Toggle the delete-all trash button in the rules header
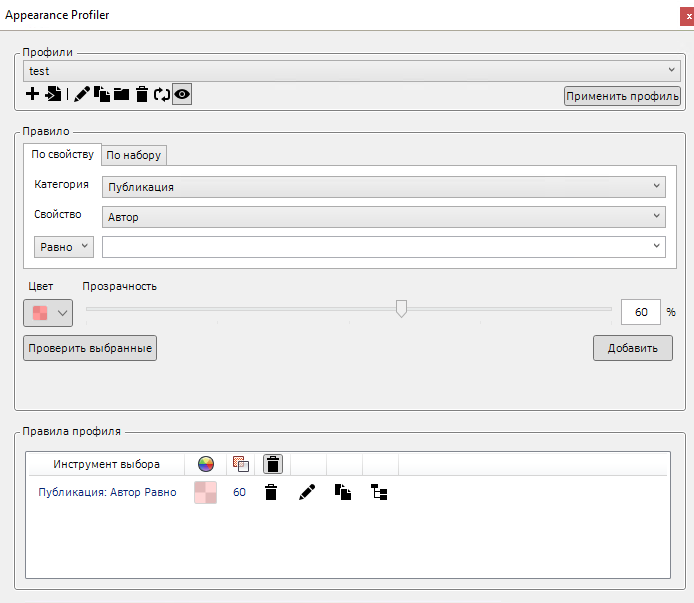This screenshot has height=603, width=694. tap(273, 464)
